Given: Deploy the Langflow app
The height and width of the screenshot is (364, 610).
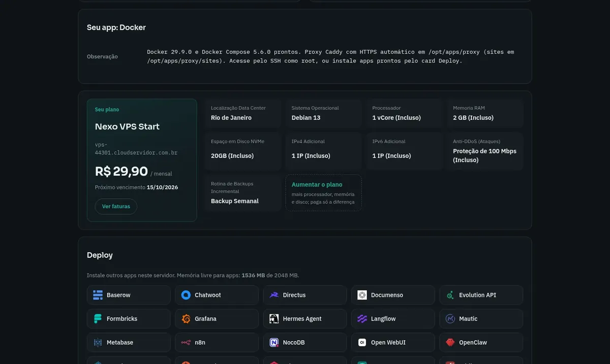Looking at the screenshot, I should (x=393, y=319).
